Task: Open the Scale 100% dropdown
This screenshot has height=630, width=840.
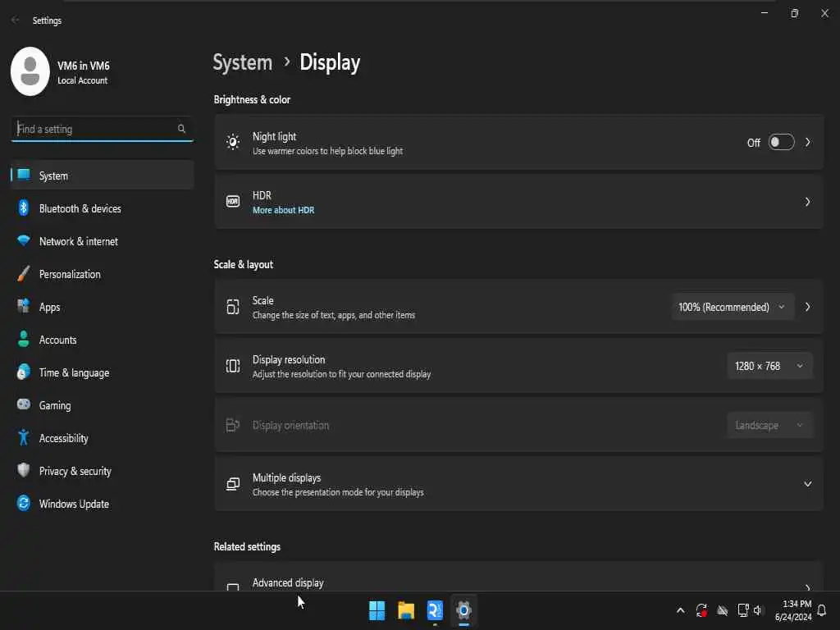Action: (733, 307)
